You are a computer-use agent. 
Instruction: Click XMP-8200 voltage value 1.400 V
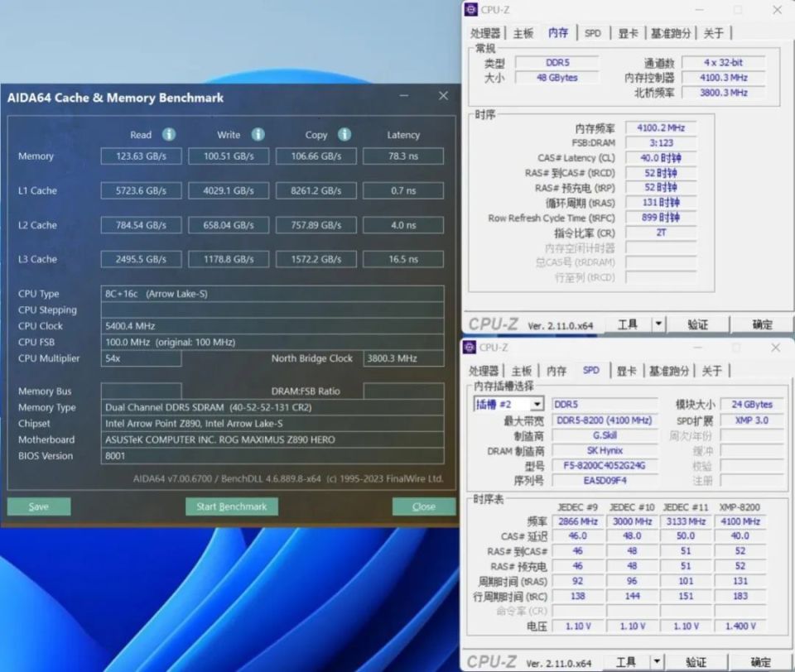pyautogui.click(x=740, y=626)
